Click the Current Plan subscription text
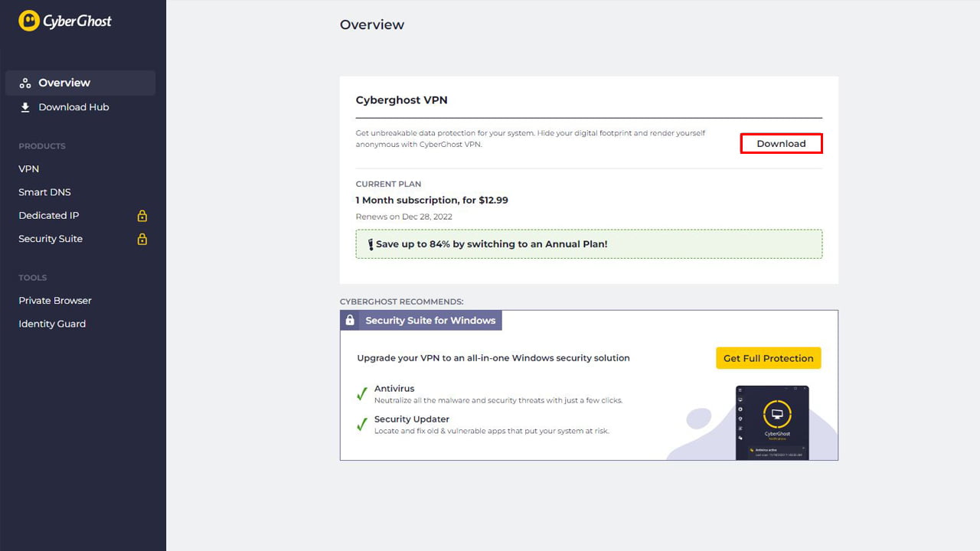The image size is (980, 551). [433, 200]
